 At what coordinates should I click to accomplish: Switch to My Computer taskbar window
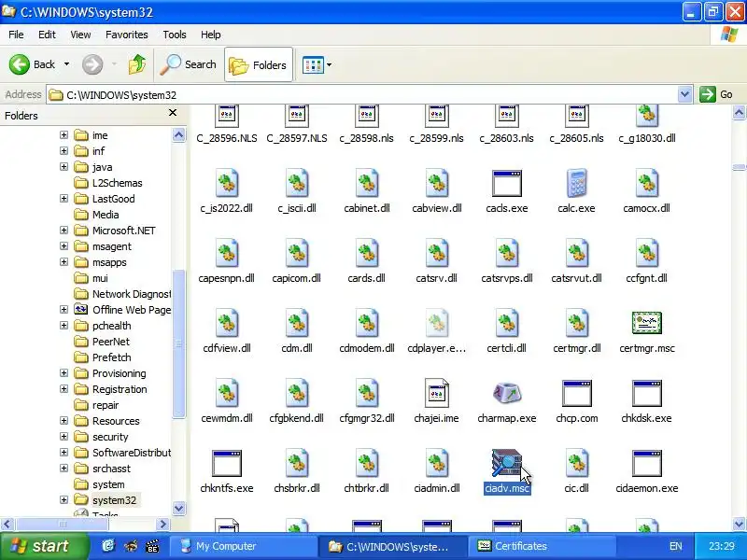click(x=244, y=546)
